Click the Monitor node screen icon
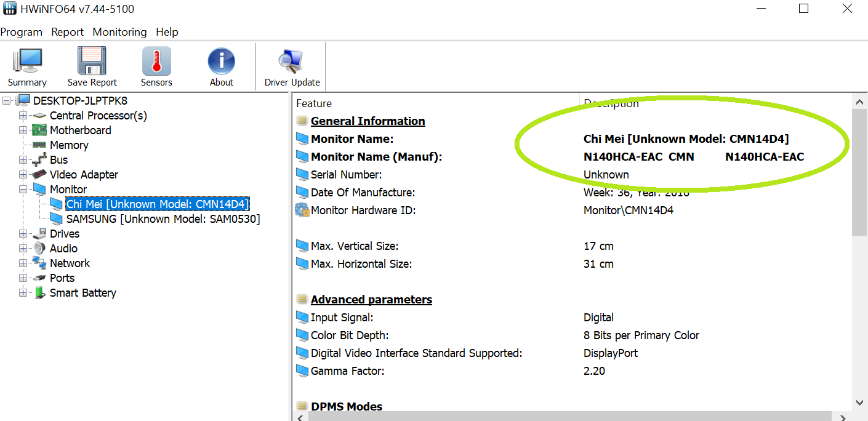Viewport: 868px width, 421px height. (39, 190)
